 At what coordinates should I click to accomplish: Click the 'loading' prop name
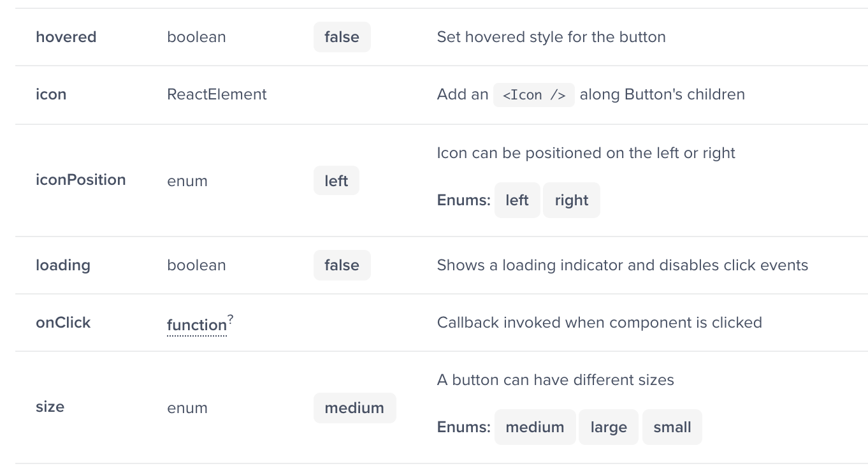click(x=62, y=265)
